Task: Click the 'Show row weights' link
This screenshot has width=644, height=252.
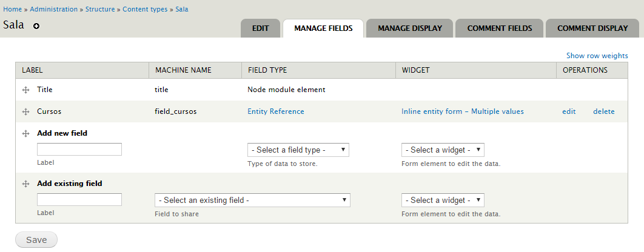Action: 597,56
